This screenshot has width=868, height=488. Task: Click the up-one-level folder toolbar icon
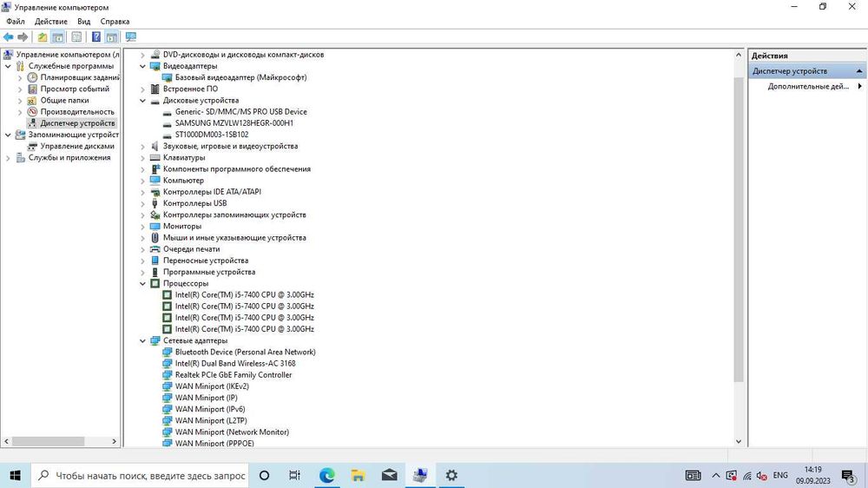(42, 37)
